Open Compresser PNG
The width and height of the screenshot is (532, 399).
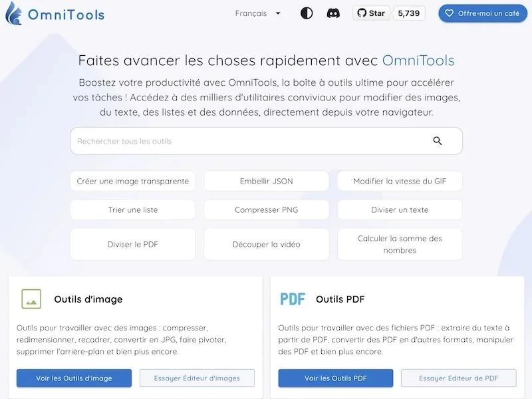[x=266, y=209]
